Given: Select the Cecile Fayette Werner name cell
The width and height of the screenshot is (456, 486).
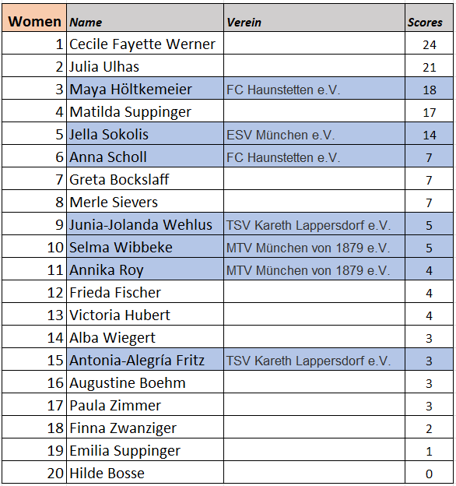Looking at the screenshot, I should coord(145,43).
